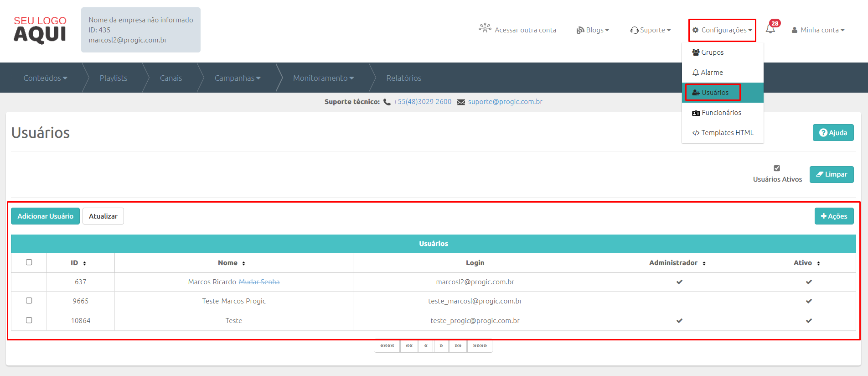This screenshot has width=868, height=376.
Task: Open the Conteúdos dropdown in navigation
Action: [45, 78]
